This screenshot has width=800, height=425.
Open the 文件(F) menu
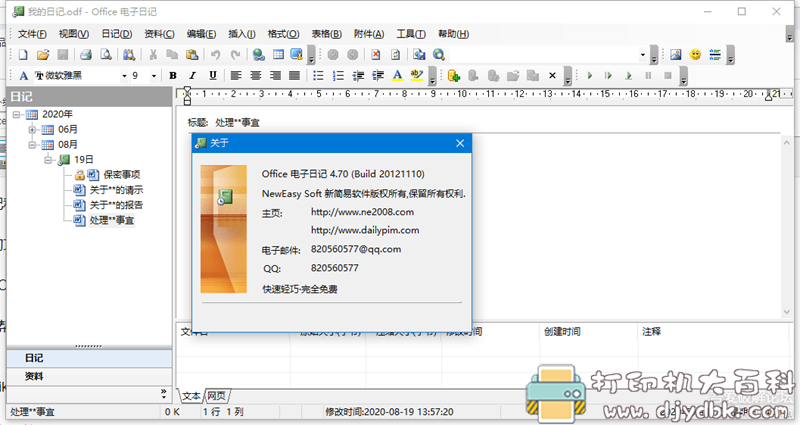32,34
